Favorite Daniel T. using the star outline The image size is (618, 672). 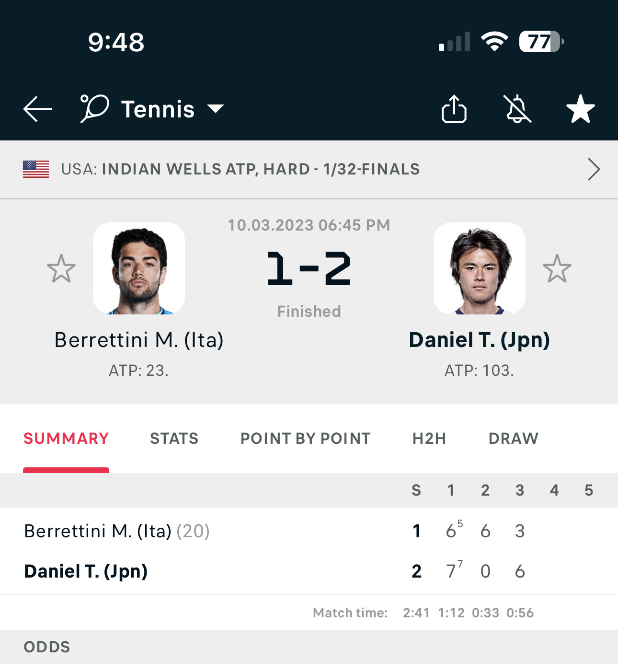point(557,268)
